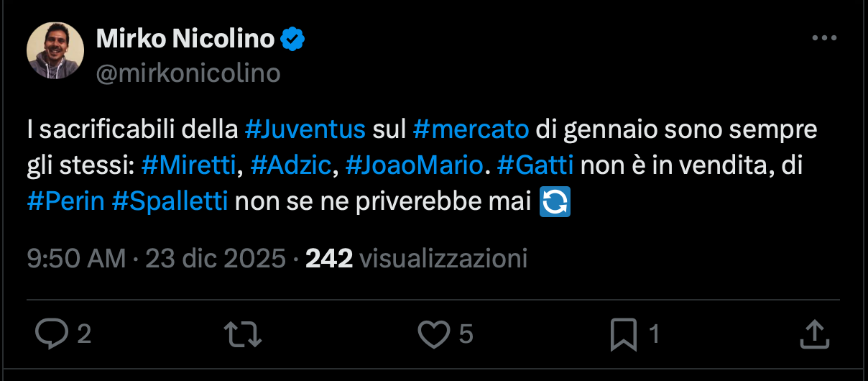View the 242 visualizzazioni count

click(x=417, y=258)
